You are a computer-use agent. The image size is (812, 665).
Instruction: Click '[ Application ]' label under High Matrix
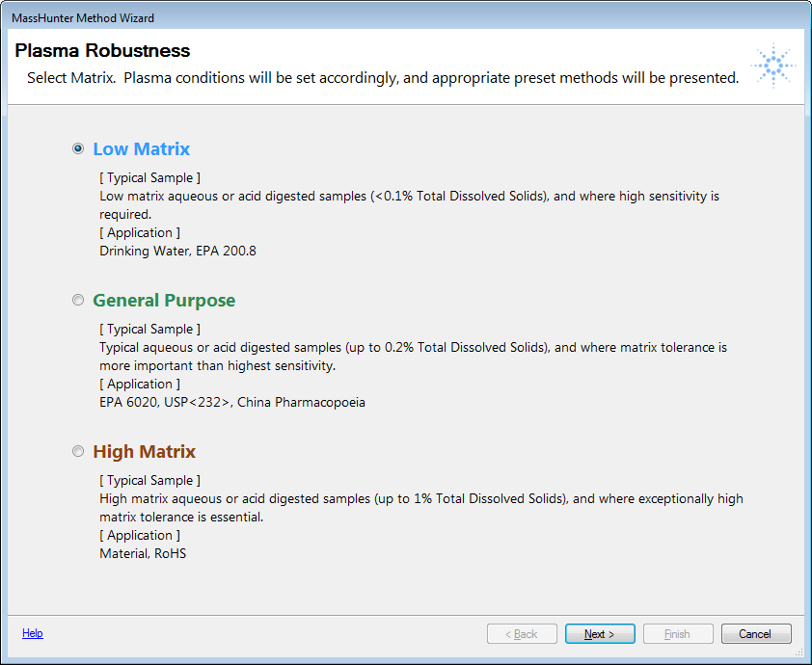140,535
